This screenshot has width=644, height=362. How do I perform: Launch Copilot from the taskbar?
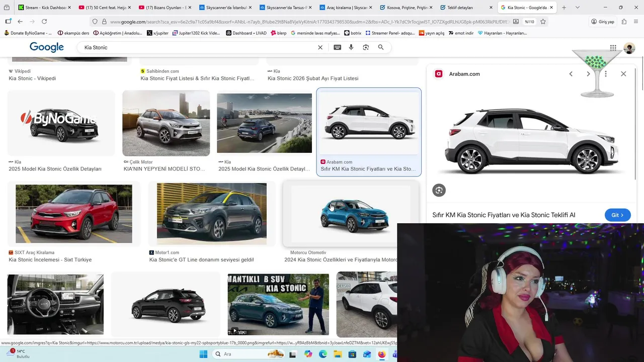[308, 354]
